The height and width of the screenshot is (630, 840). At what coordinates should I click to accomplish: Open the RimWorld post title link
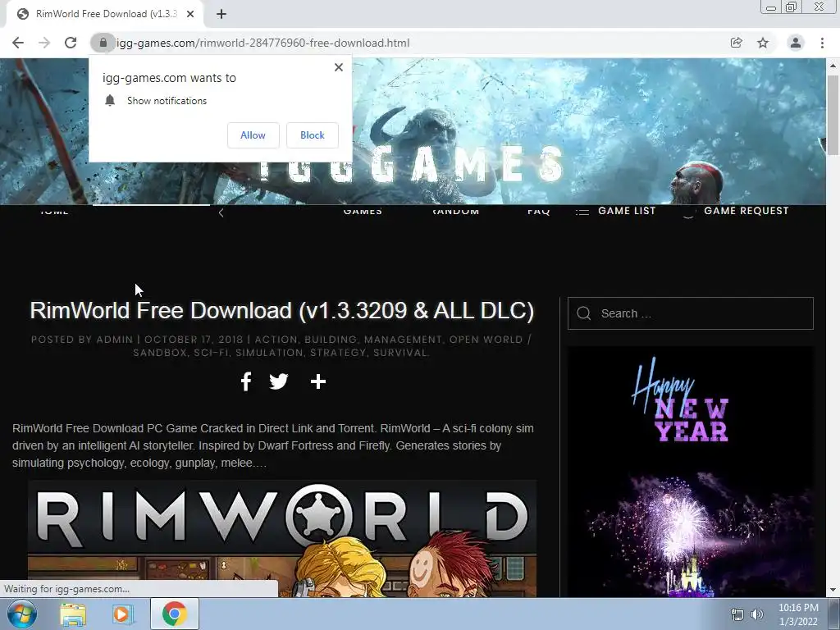(x=282, y=310)
